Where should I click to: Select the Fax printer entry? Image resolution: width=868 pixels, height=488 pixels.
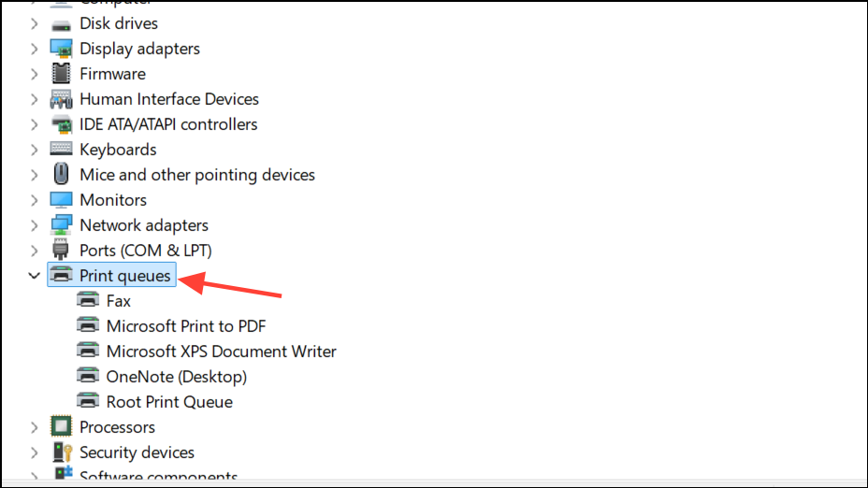pyautogui.click(x=118, y=301)
